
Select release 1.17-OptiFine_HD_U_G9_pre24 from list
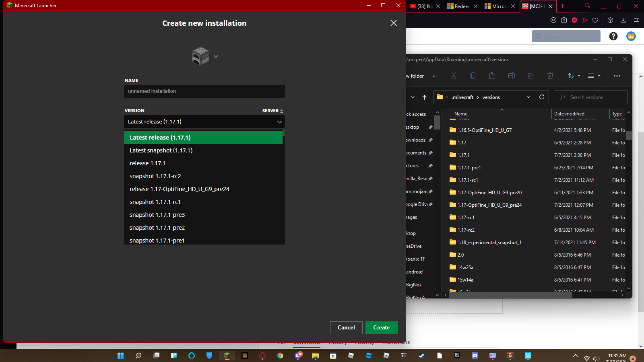pos(179,189)
